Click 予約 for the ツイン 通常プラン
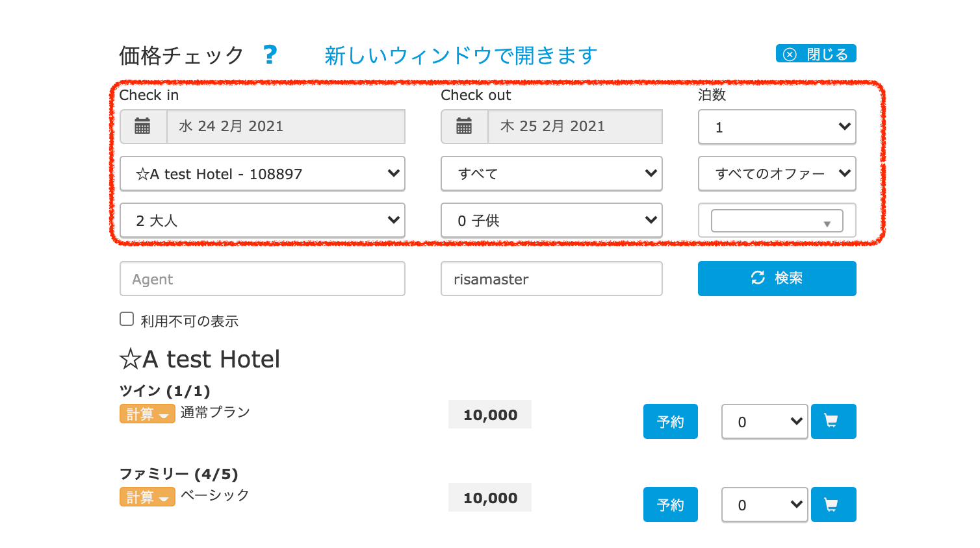The image size is (980, 548). click(x=670, y=421)
